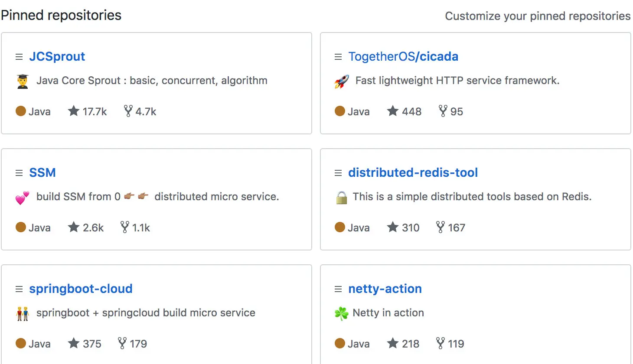Open the netty-action repository
This screenshot has height=364, width=633.
tap(385, 289)
